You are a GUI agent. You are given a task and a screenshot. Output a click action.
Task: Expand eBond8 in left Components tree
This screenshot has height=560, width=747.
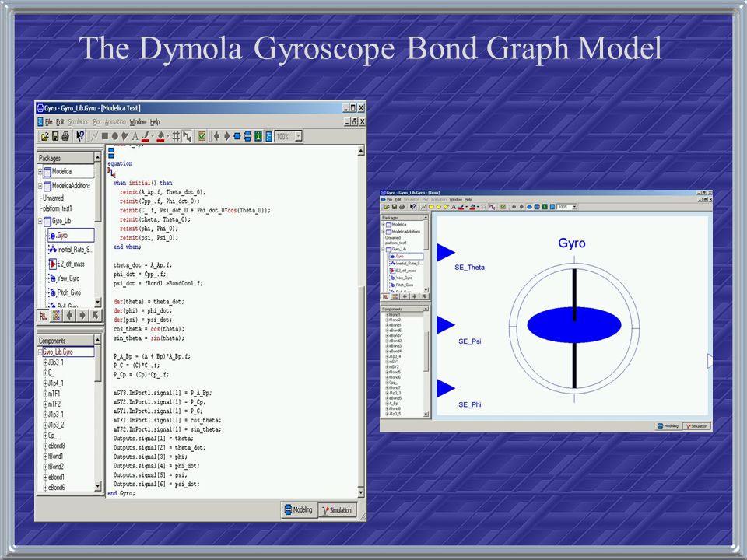pyautogui.click(x=46, y=446)
